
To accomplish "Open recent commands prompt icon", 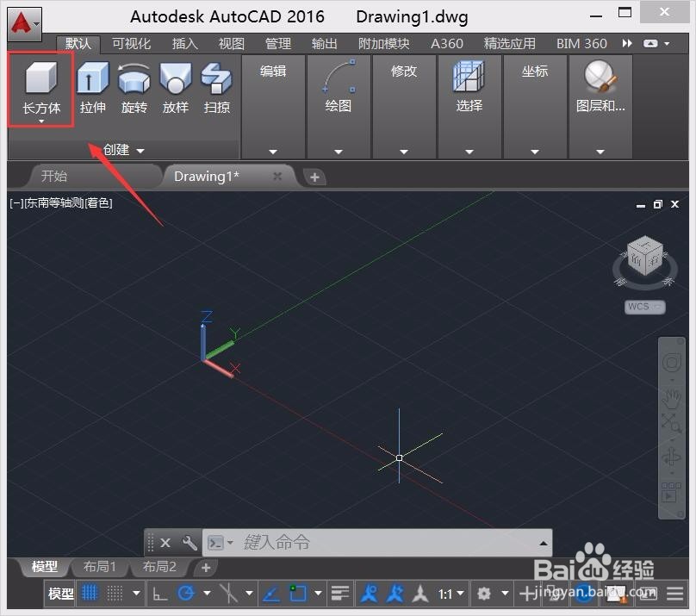I will (x=216, y=542).
